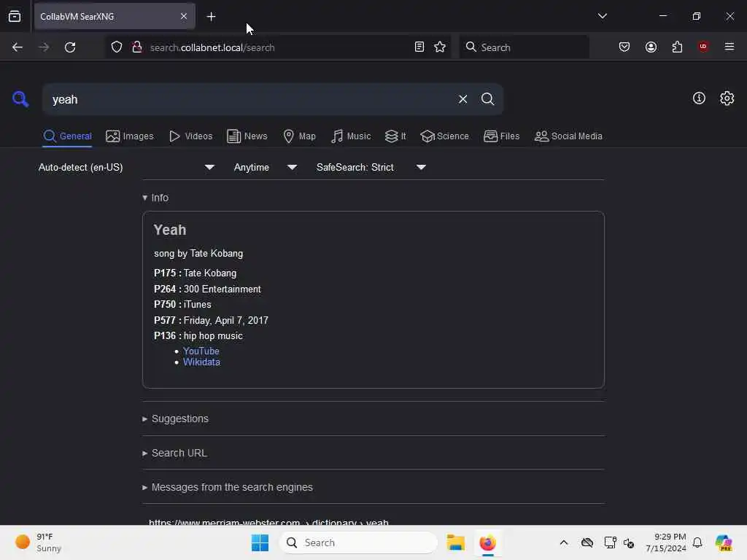This screenshot has width=747, height=560.
Task: Toggle reader view in address bar
Action: pos(419,47)
